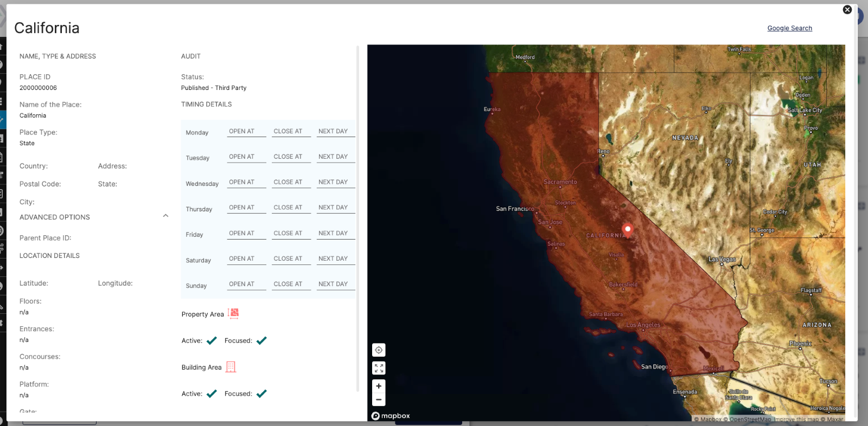The height and width of the screenshot is (426, 868).
Task: Open the Google Search link
Action: pos(789,28)
